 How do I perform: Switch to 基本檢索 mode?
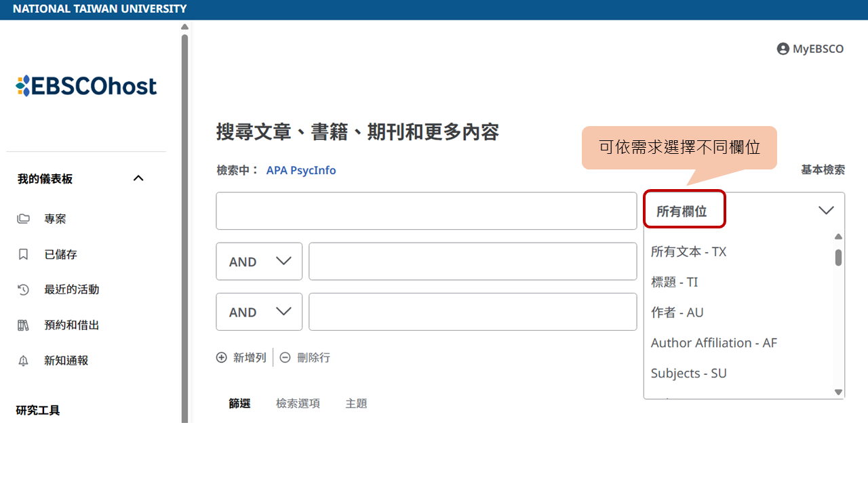[x=823, y=170]
